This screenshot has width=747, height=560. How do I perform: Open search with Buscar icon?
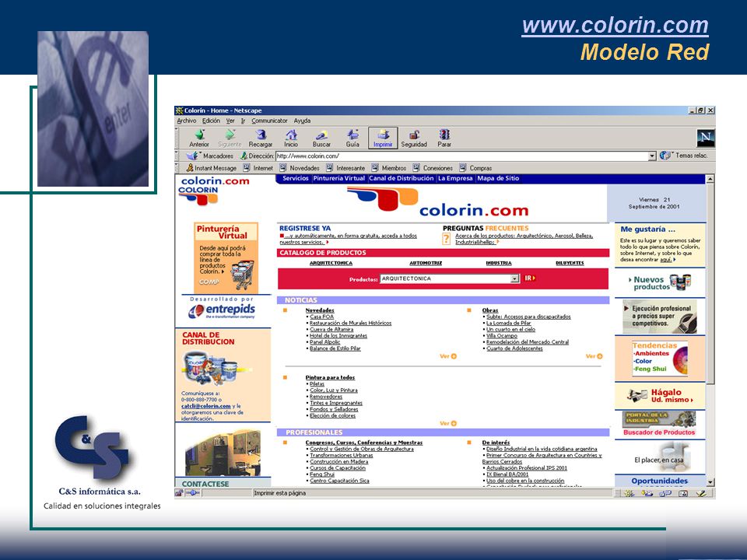[x=321, y=135]
